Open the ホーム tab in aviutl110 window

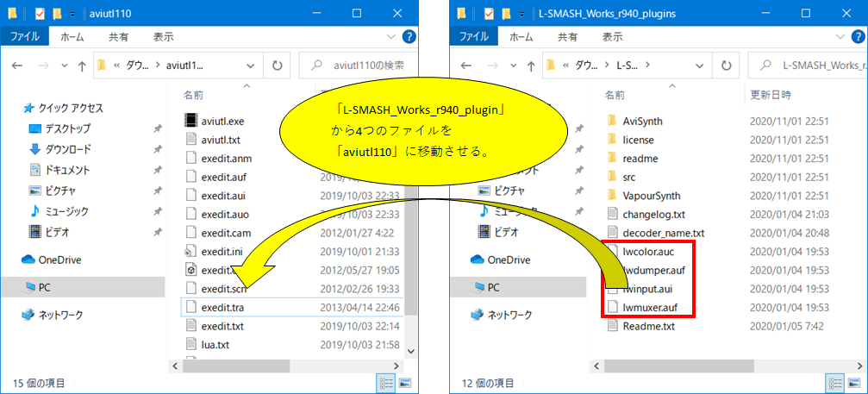coord(72,38)
